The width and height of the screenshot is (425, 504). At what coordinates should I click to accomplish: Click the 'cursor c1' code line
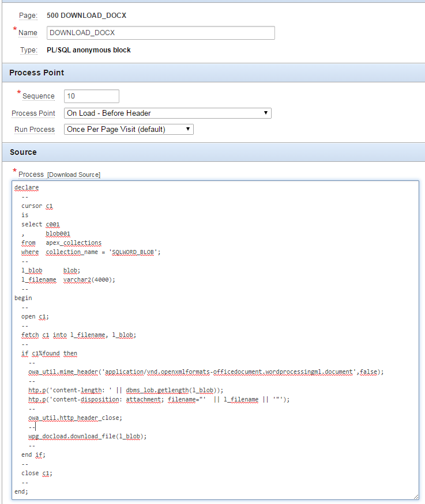(x=37, y=206)
